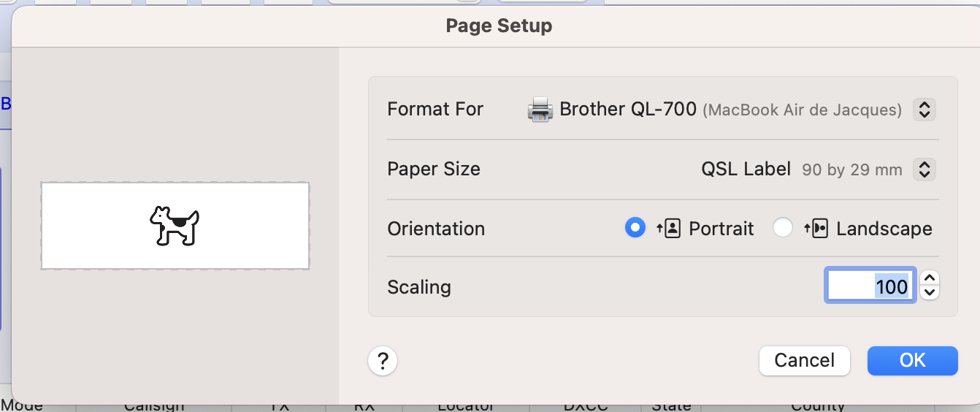The height and width of the screenshot is (412, 980).
Task: Increase scaling with the stepper up arrow
Action: [x=929, y=279]
